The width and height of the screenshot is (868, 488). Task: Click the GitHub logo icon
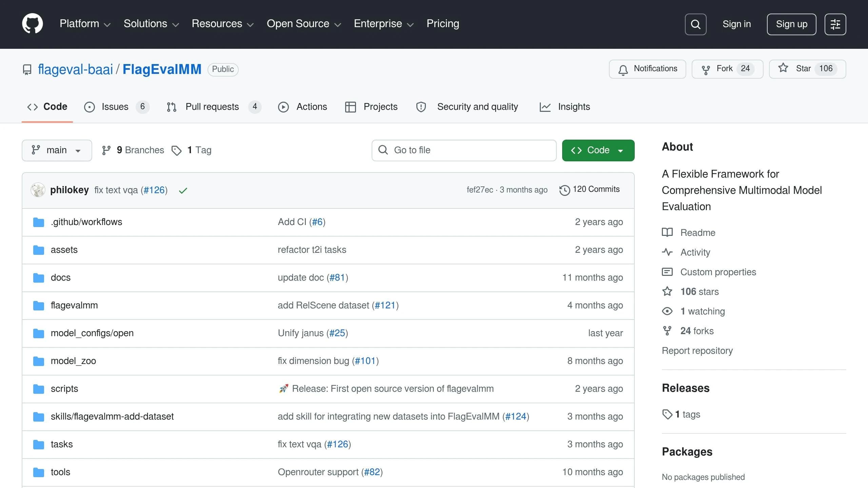pos(33,24)
